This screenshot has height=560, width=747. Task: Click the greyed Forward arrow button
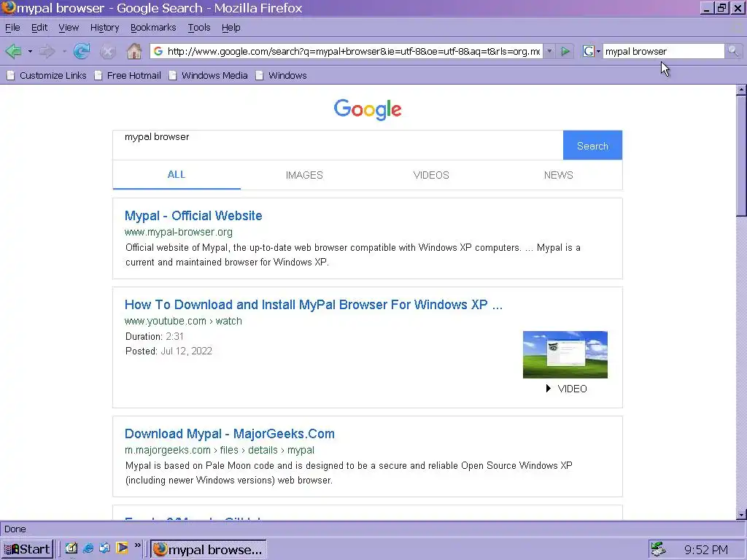47,51
